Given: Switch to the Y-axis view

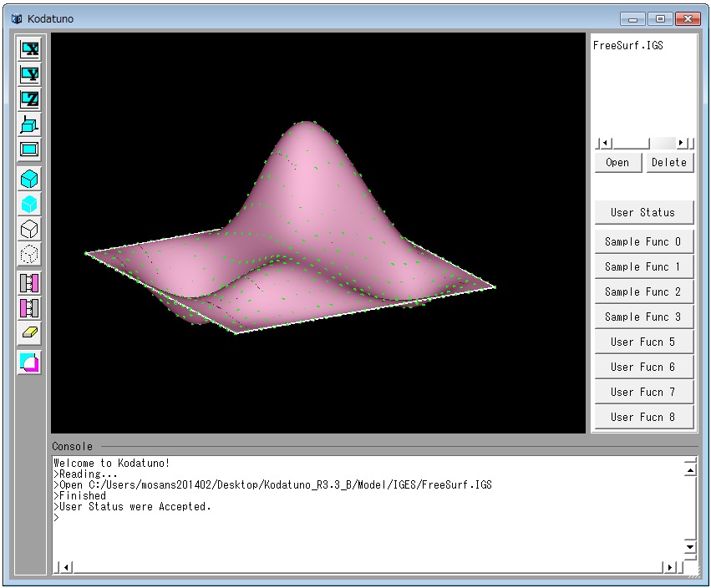Looking at the screenshot, I should click(x=29, y=74).
